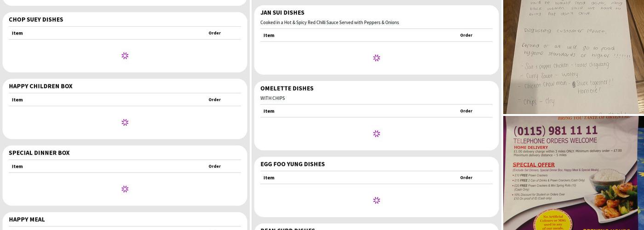Select the Egg Foo Yung Dishes heading
The image size is (644, 230).
(293, 164)
